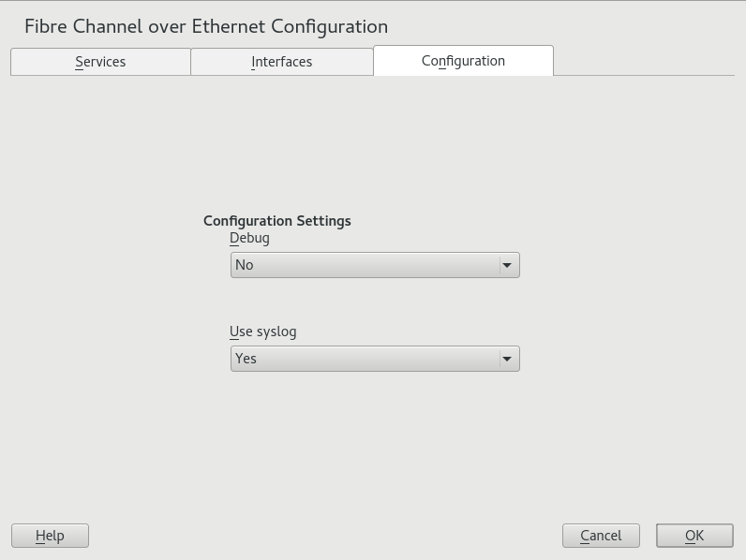Click empty panel area above Configuration Settings
Image resolution: width=746 pixels, height=560 pixels.
(375, 140)
